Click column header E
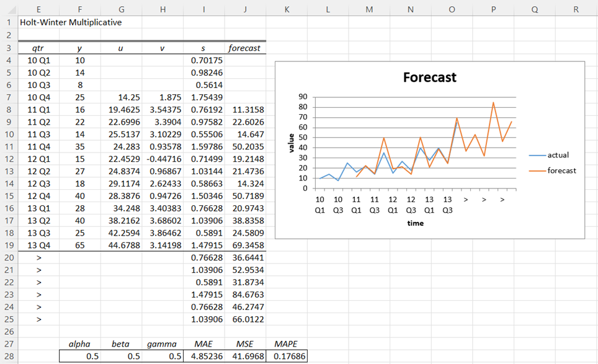Screen dimensions: 598x364 38,9
